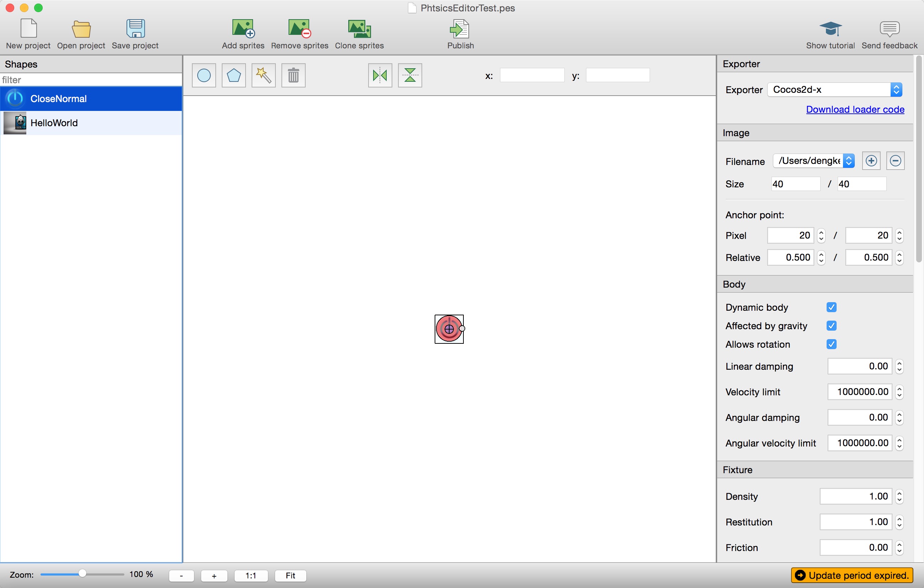Image resolution: width=924 pixels, height=588 pixels.
Task: Click the x coordinate field
Action: tap(532, 75)
